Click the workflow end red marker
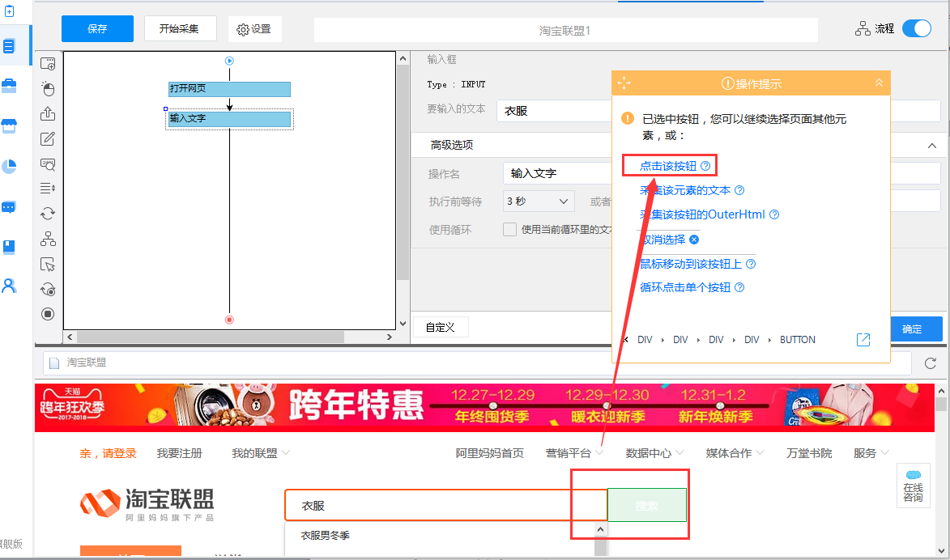The image size is (950, 560). [229, 320]
